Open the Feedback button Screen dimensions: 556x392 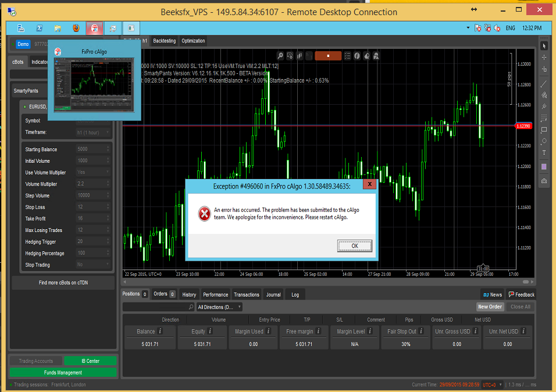[521, 295]
